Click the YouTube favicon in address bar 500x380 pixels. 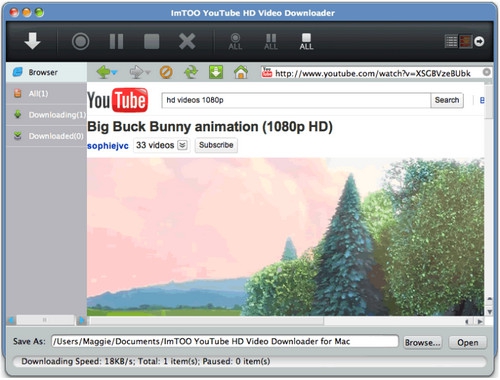267,72
